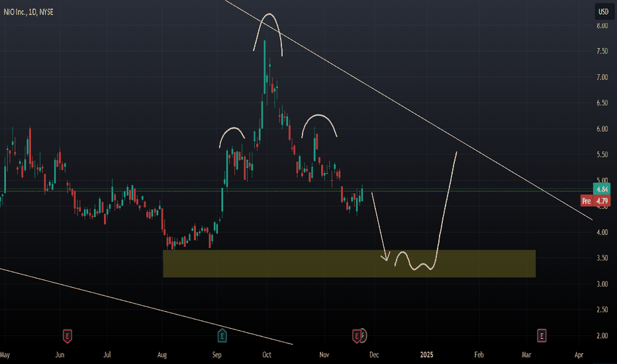Click the 4.00 price axis label
617x364 pixels.
click(x=602, y=232)
